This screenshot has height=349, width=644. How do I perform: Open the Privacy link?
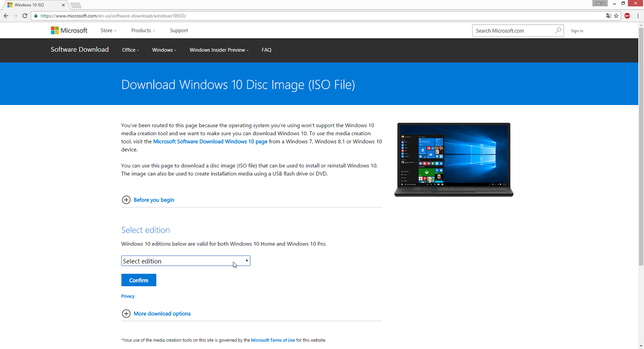click(128, 296)
